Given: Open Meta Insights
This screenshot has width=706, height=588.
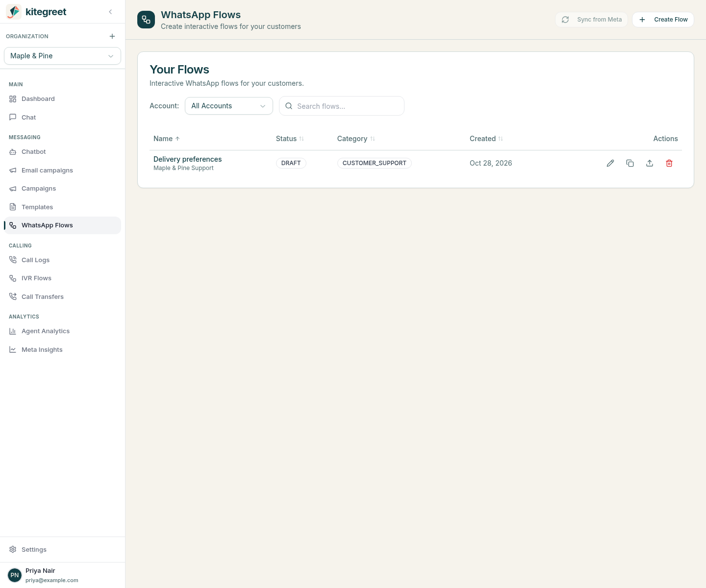Looking at the screenshot, I should 62,350.
